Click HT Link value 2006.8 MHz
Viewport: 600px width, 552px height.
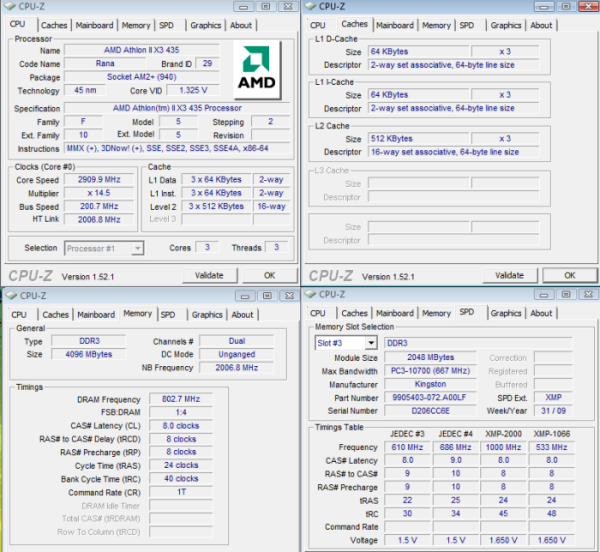(x=99, y=220)
